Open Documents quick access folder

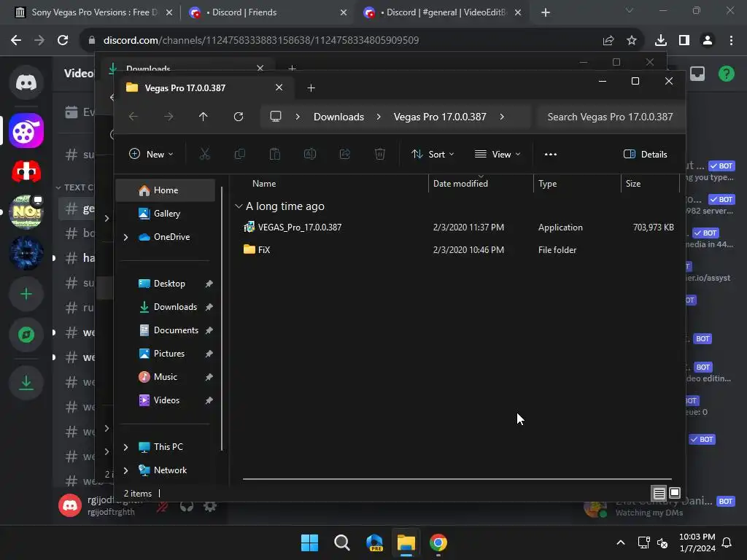[x=166, y=330]
